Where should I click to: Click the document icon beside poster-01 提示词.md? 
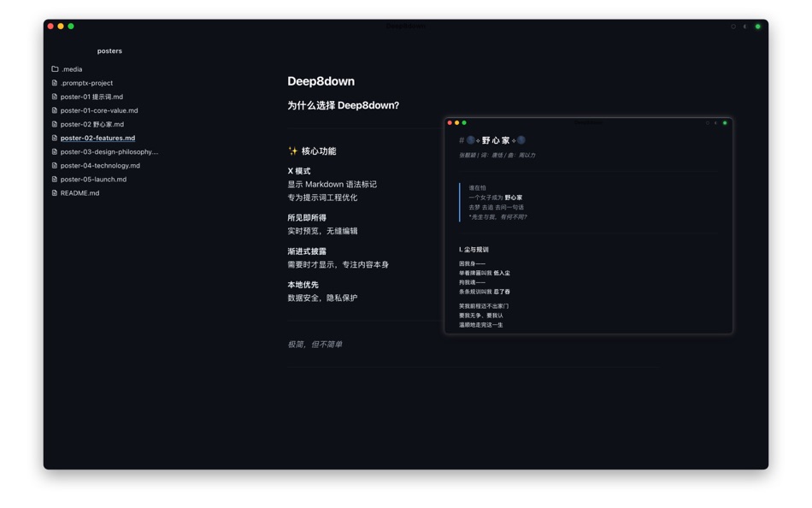[54, 97]
